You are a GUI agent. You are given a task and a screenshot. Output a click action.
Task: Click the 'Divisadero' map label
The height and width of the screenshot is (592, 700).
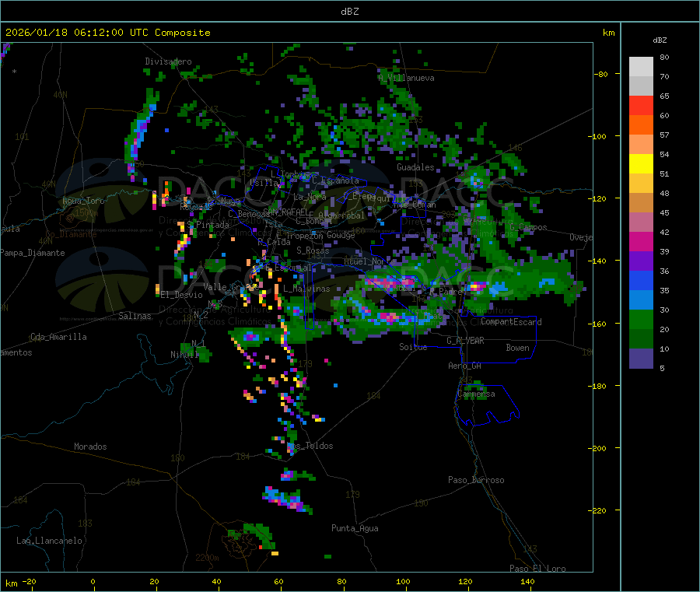pyautogui.click(x=168, y=61)
